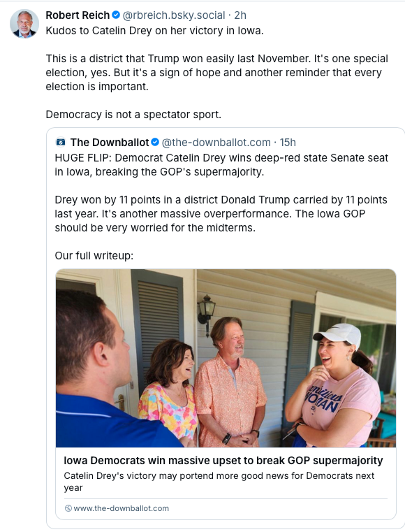Open the @the-downballot.com handle link
The image size is (405, 532).
pos(216,143)
